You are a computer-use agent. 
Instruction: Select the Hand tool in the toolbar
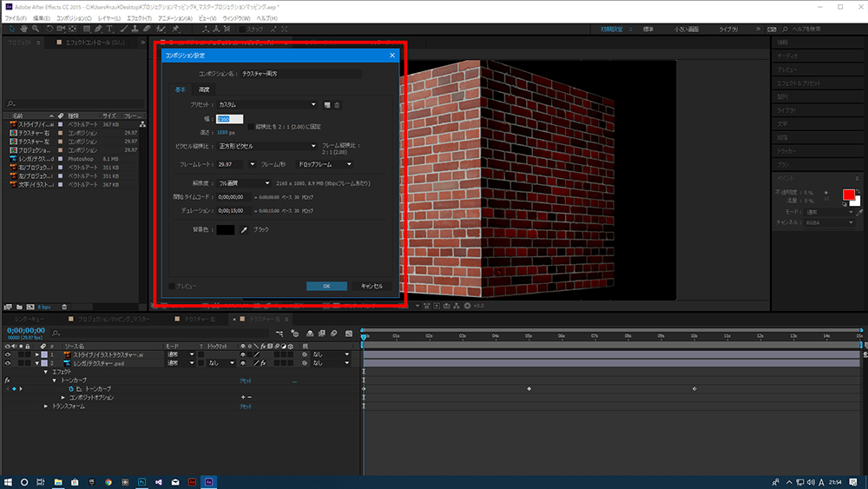click(23, 29)
